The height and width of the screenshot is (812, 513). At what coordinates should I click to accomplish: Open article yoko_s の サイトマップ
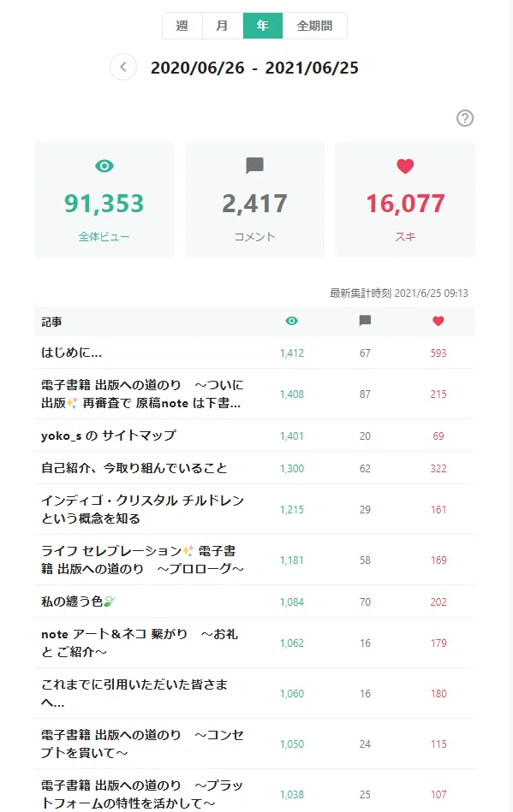click(x=109, y=436)
